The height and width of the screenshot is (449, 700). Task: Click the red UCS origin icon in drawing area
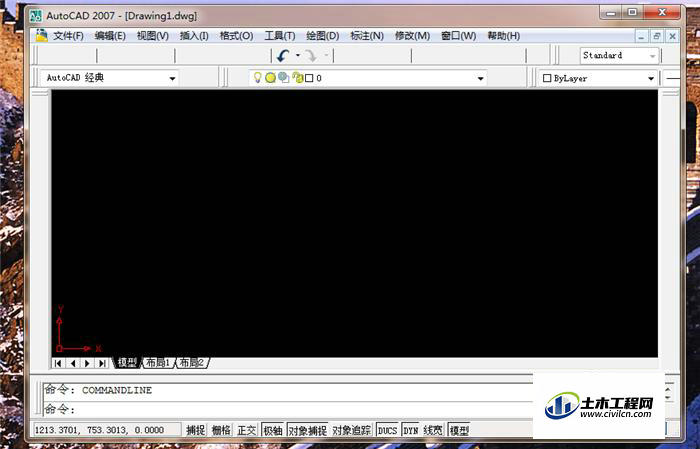[60, 348]
